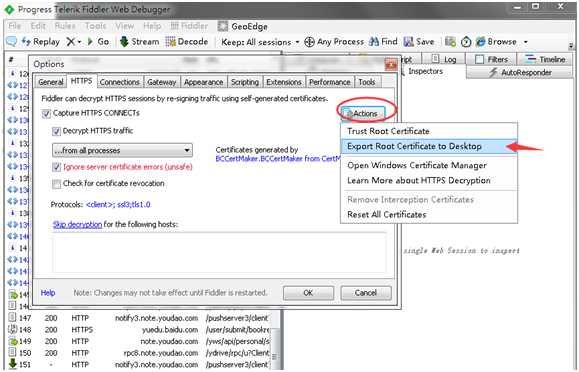Viewport: 579px width, 372px height.
Task: Close the Options dialog
Action: coord(391,65)
